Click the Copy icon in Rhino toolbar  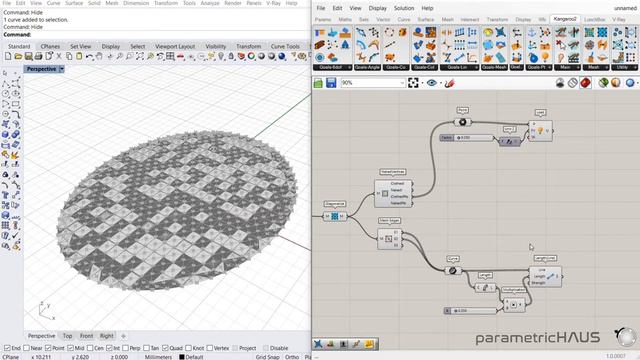coord(69,56)
